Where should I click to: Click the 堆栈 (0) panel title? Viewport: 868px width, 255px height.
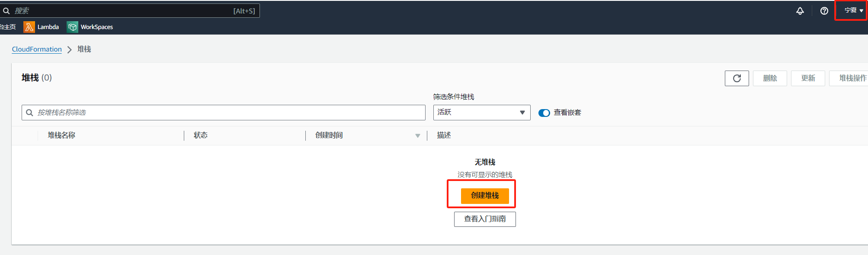point(37,78)
